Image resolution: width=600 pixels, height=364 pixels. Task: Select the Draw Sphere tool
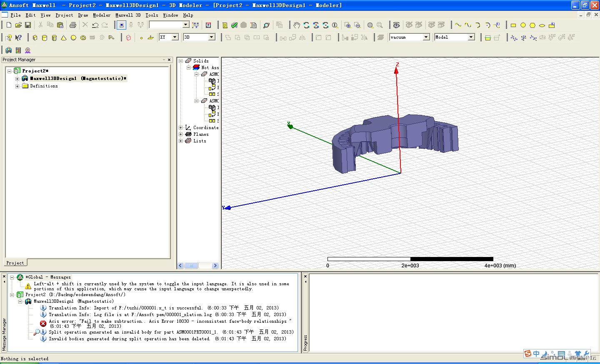pos(73,37)
